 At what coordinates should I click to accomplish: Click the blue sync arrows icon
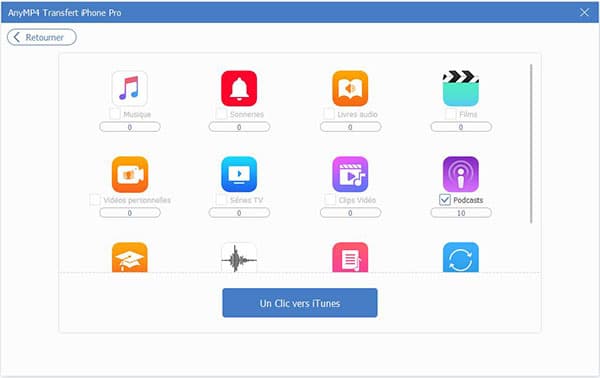(x=461, y=257)
